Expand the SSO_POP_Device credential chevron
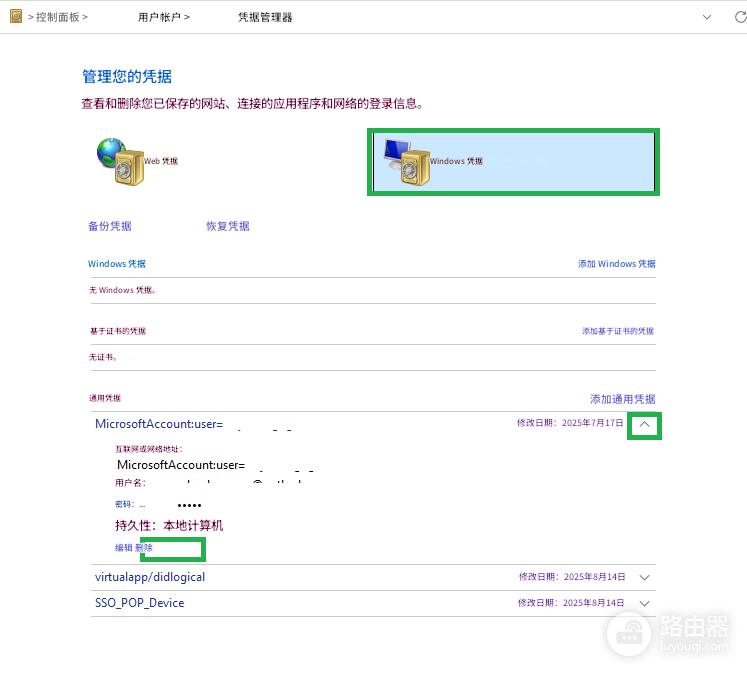The width and height of the screenshot is (747, 674). click(x=644, y=603)
